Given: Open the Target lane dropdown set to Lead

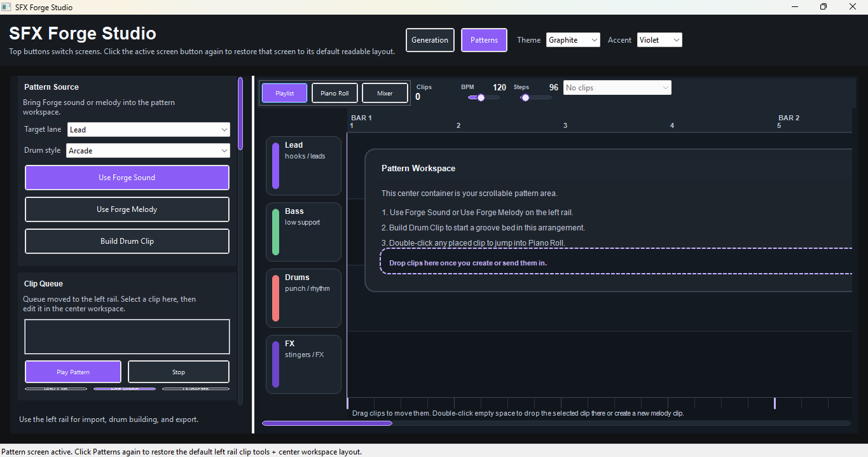Looking at the screenshot, I should [x=148, y=130].
